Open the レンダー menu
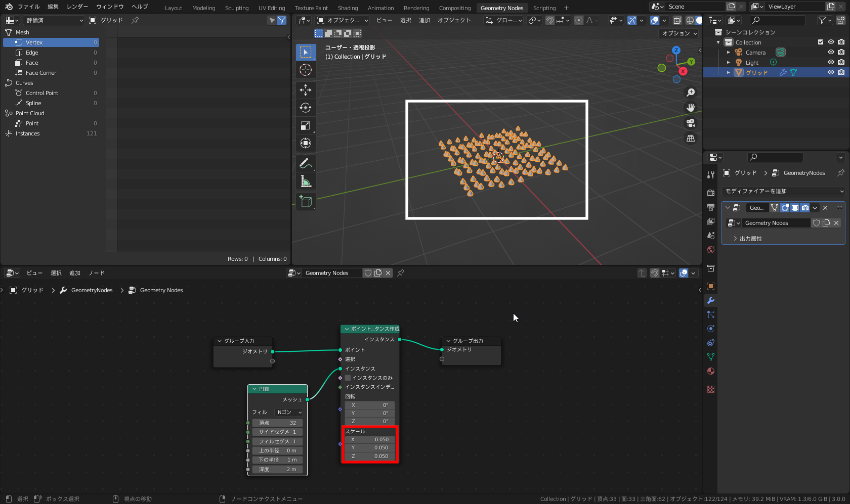 coord(77,7)
